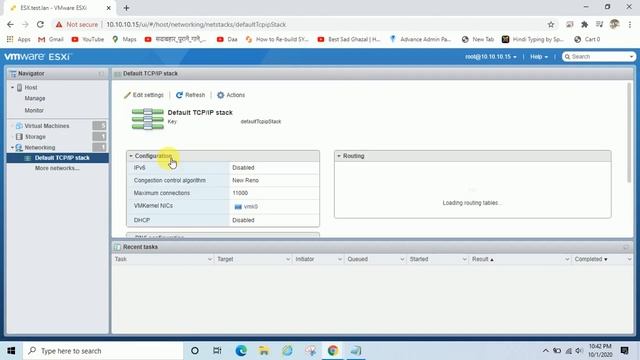640x360 pixels.
Task: Open the Gmail bookmark
Action: point(51,39)
